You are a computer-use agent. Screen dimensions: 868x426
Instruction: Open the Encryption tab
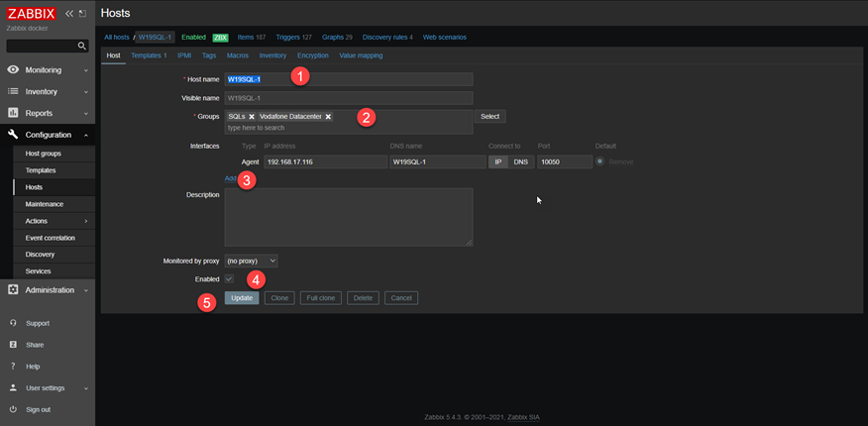(313, 55)
